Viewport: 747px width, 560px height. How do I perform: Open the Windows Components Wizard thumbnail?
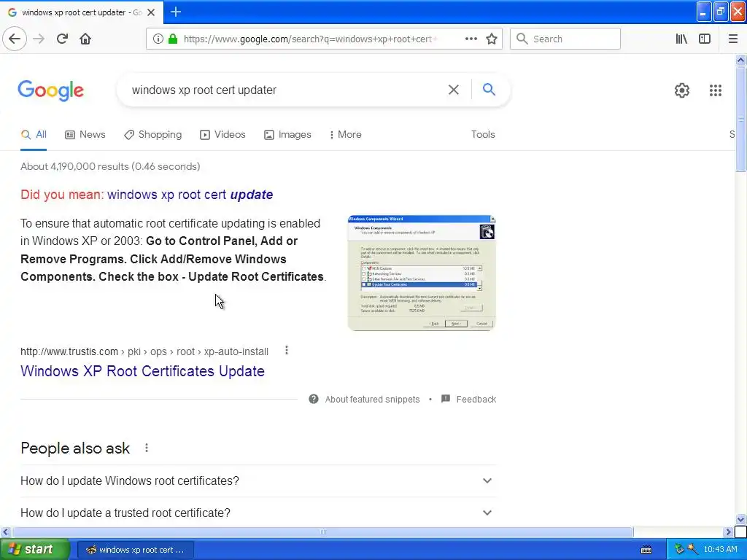422,273
